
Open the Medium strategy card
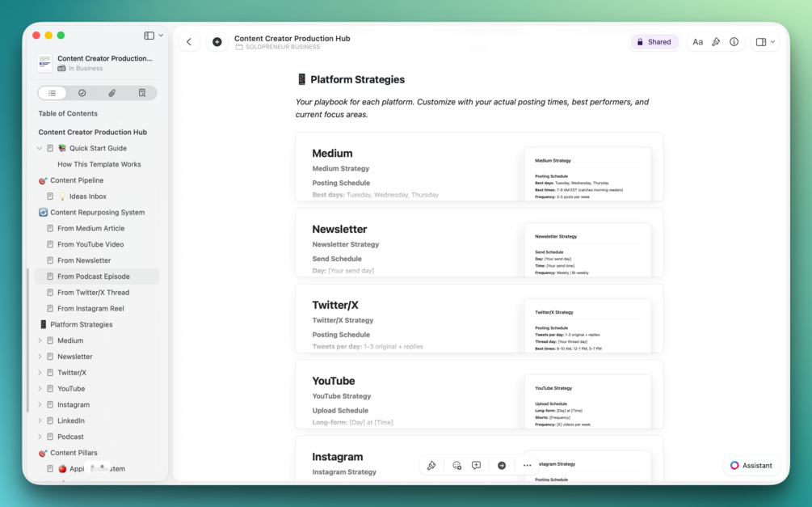click(x=479, y=167)
